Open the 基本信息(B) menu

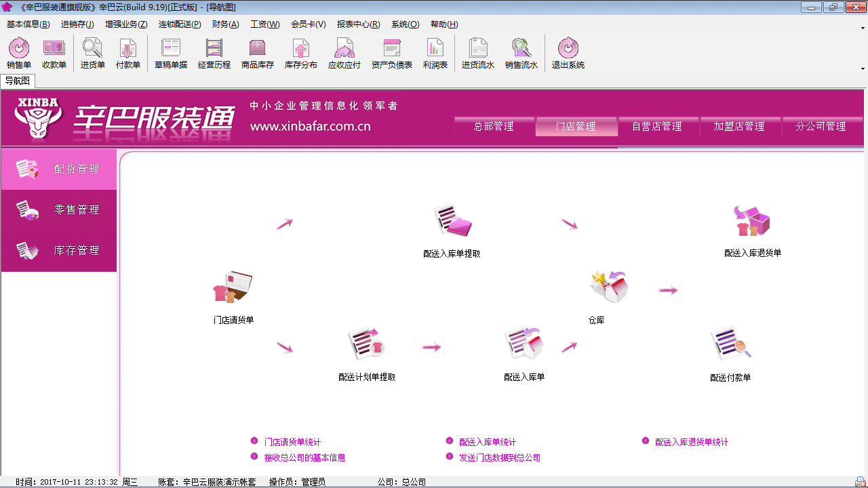[28, 24]
